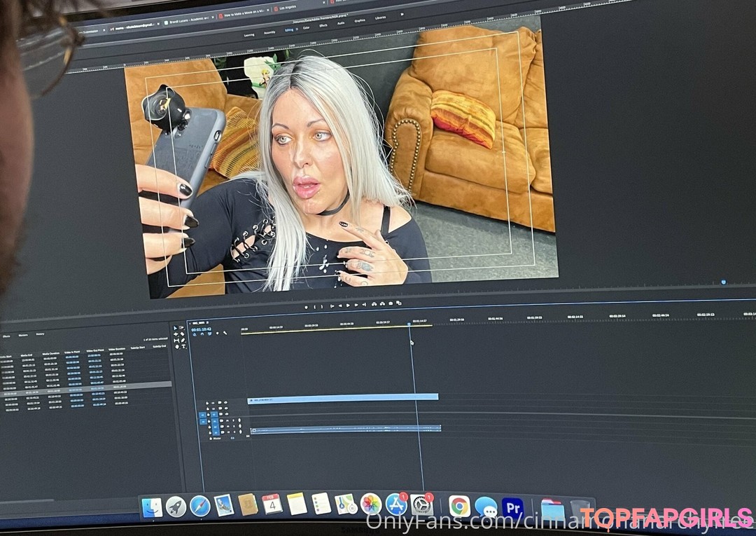Select the blue video clip on timeline
This screenshot has height=536, width=756.
(343, 397)
